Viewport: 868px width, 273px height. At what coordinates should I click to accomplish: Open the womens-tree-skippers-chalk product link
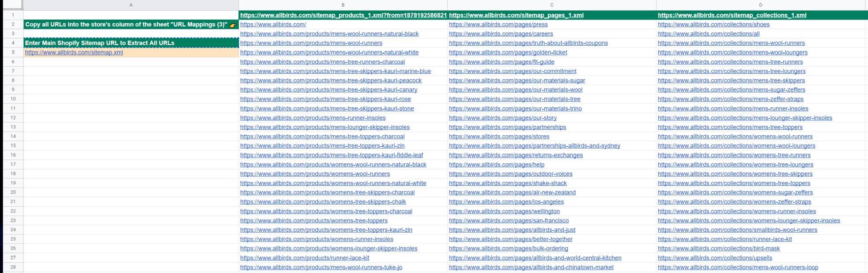click(323, 202)
